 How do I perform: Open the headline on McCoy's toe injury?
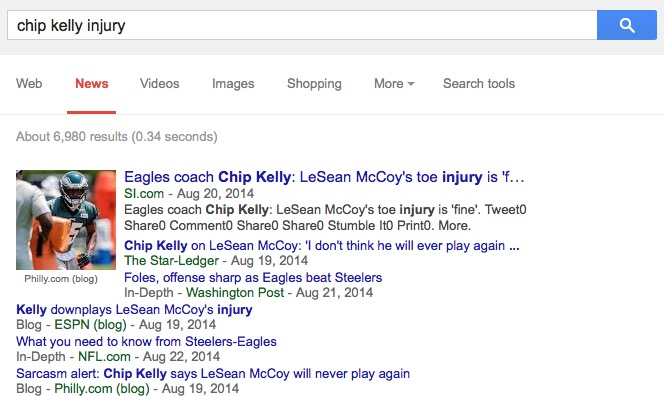point(324,177)
